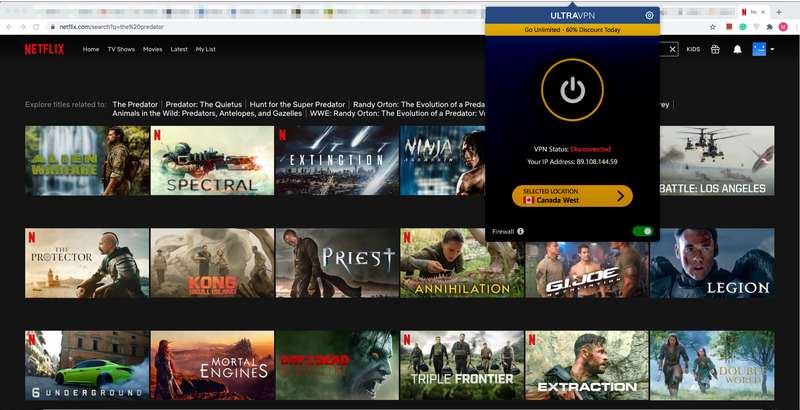Open 6 Underground thumbnail
This screenshot has width=800, height=410.
(x=87, y=365)
